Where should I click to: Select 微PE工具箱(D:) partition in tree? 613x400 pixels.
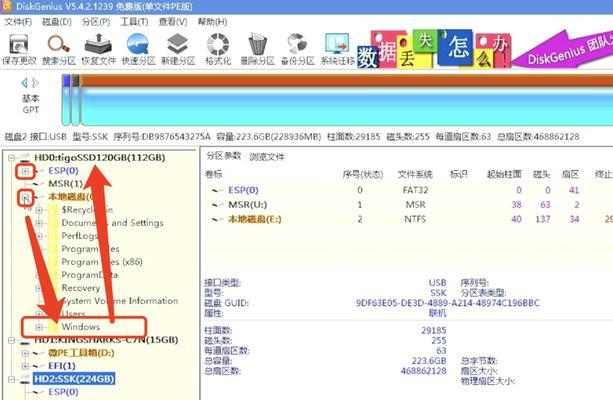[81, 353]
